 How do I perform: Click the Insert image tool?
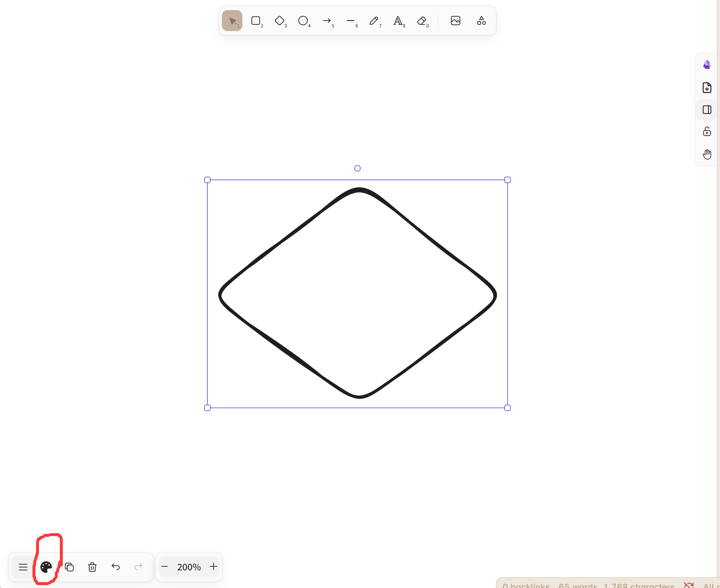(x=456, y=21)
